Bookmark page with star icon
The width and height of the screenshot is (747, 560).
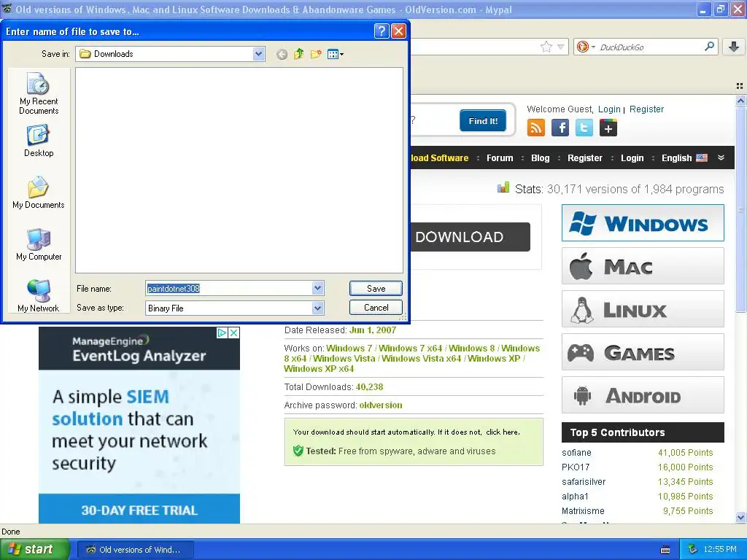pos(546,47)
